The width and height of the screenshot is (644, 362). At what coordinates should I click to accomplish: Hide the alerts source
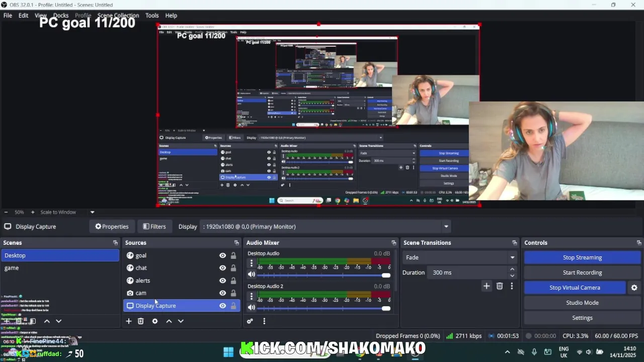pyautogui.click(x=222, y=281)
